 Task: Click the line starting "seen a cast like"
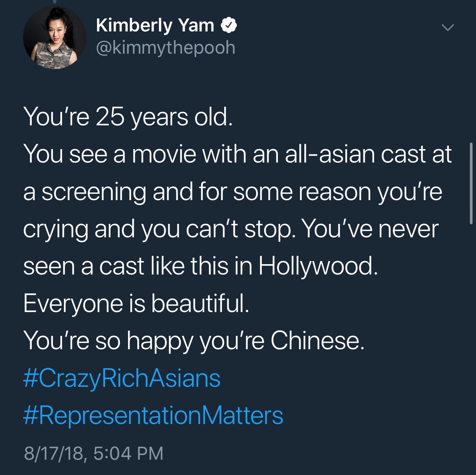(200, 266)
